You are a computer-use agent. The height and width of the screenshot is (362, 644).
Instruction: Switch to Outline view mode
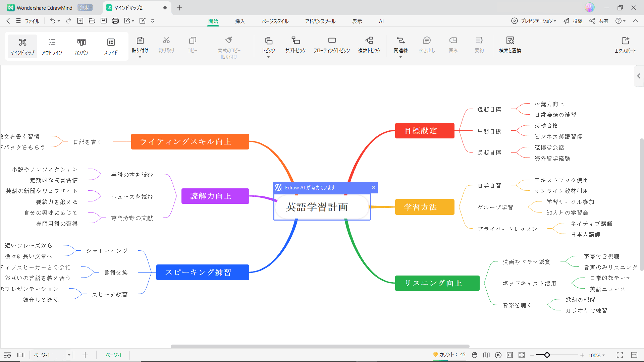(x=52, y=46)
